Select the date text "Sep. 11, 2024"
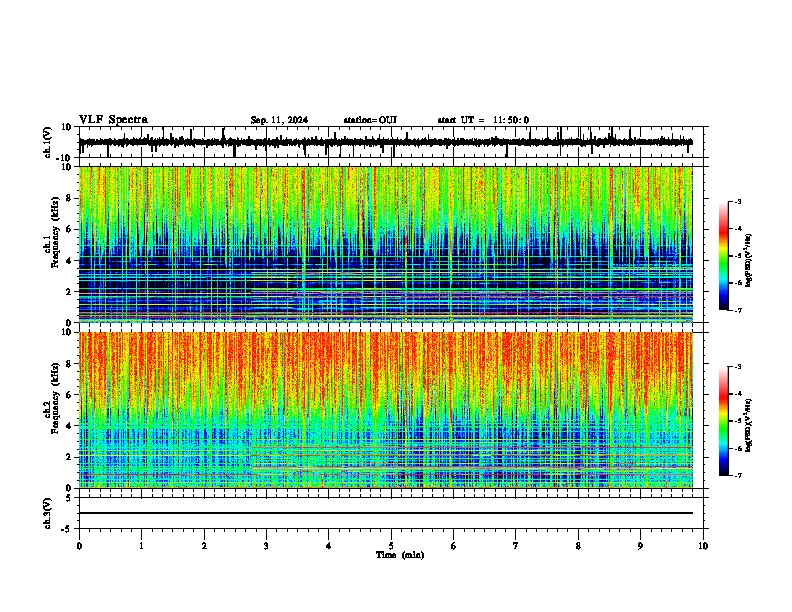 (279, 120)
